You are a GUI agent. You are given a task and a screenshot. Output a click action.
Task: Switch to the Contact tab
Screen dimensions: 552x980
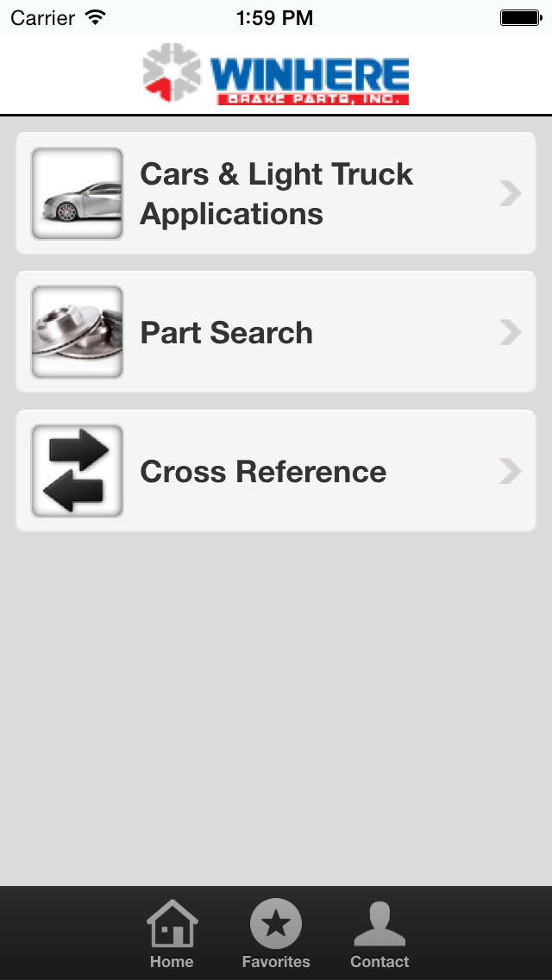[379, 932]
